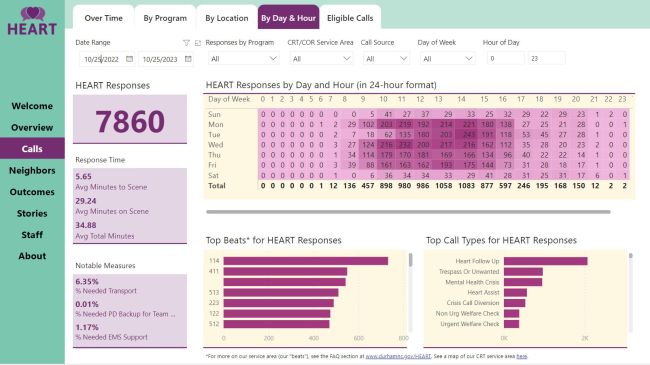Click the heatmap horizontal scrollbar
Viewport: 650px width, 365px height.
(x=408, y=212)
